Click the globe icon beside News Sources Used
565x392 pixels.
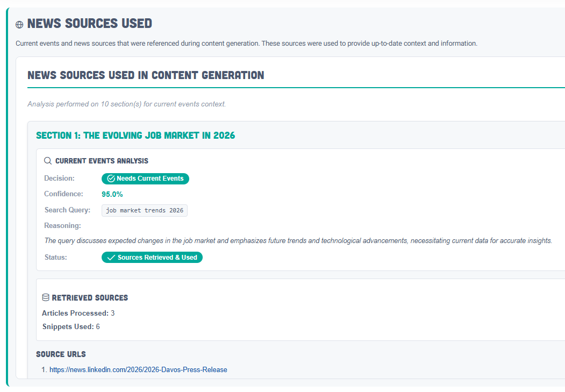[19, 25]
